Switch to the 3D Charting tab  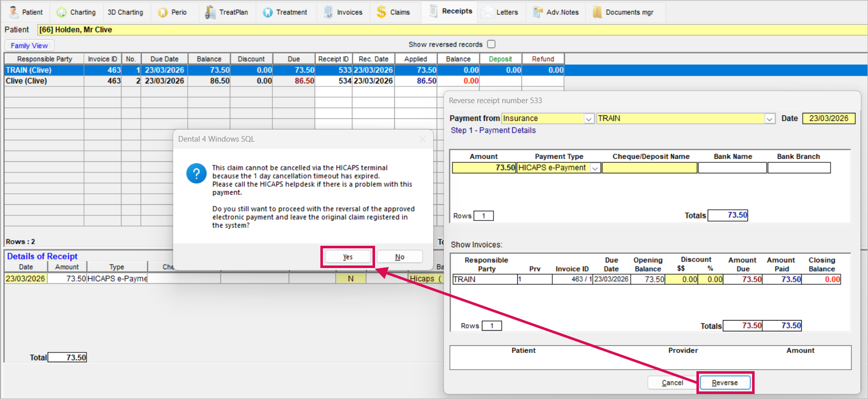point(125,12)
